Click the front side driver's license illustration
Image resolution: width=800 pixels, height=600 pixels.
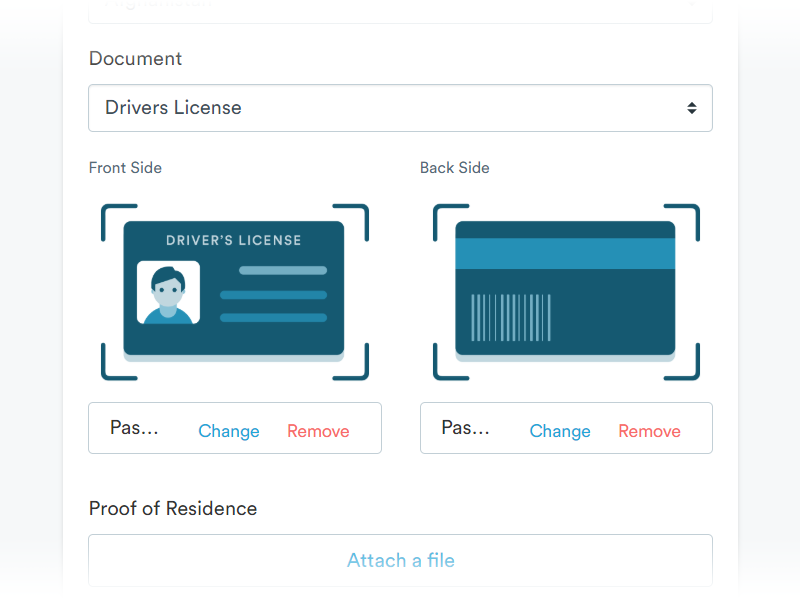coord(235,292)
